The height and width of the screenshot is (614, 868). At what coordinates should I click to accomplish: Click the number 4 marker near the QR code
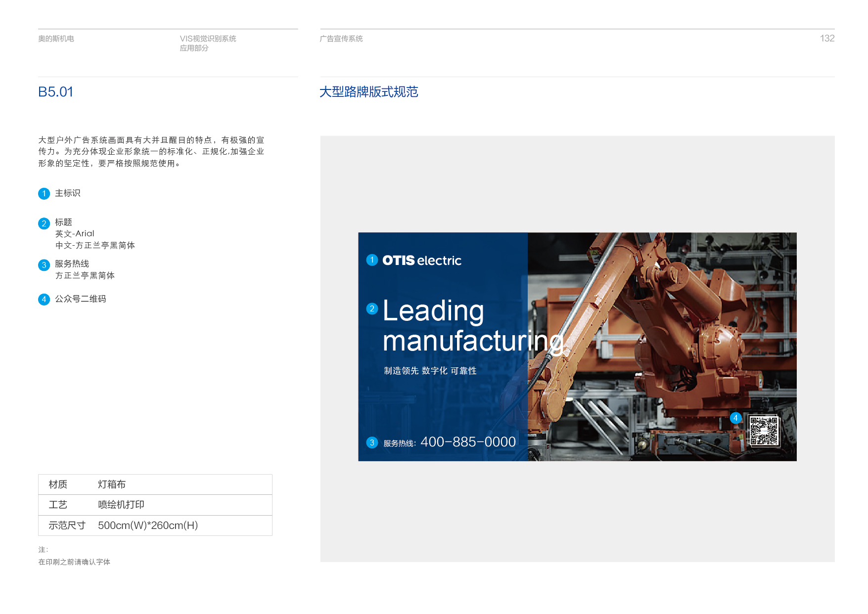click(x=735, y=418)
